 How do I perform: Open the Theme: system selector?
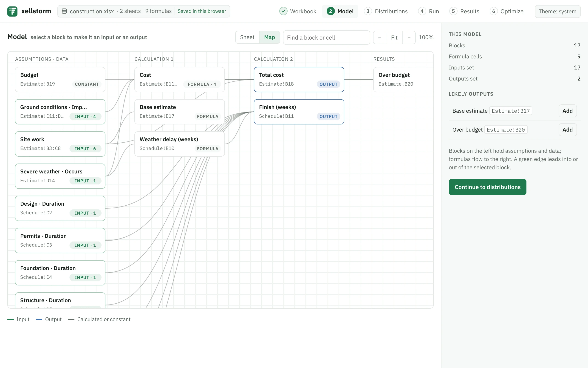pos(557,11)
